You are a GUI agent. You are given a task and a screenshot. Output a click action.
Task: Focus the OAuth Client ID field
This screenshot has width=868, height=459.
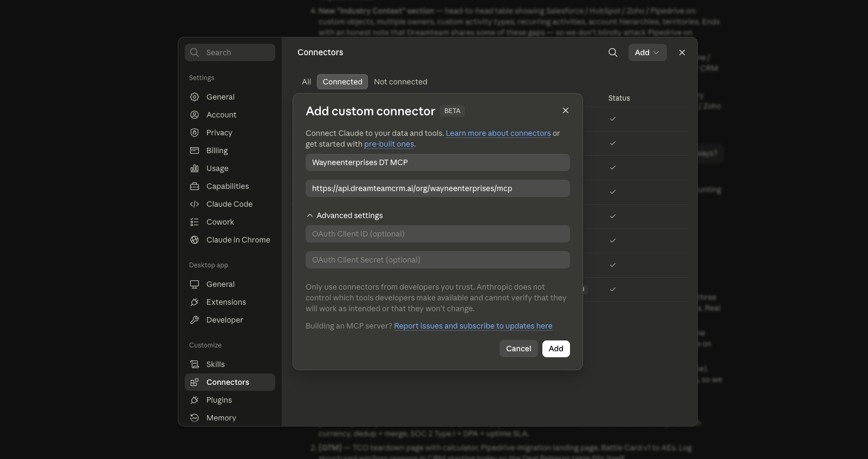pos(438,234)
